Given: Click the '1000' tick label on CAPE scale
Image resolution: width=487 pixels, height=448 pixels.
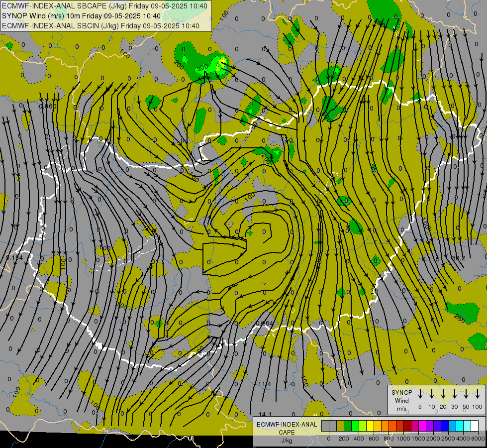Looking at the screenshot, I should tap(403, 439).
